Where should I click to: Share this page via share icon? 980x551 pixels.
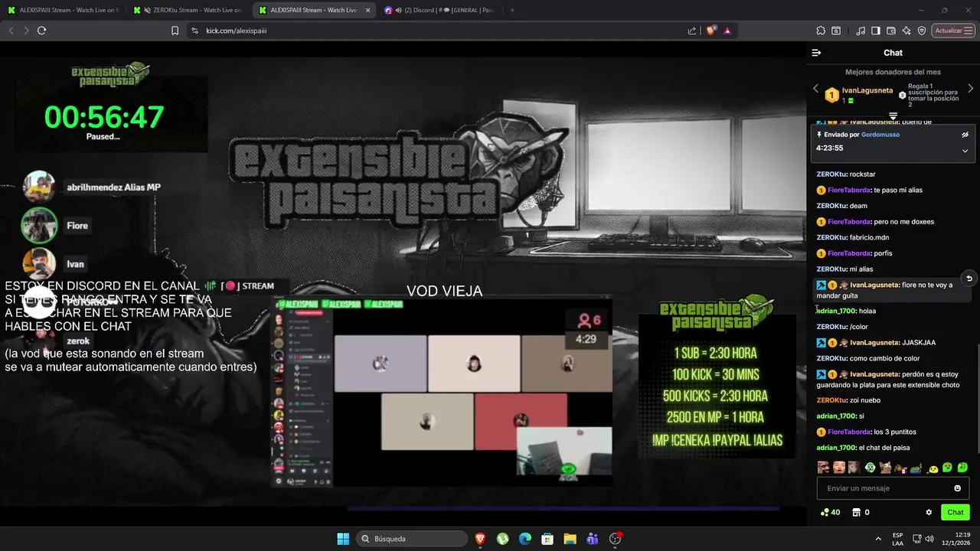click(692, 31)
